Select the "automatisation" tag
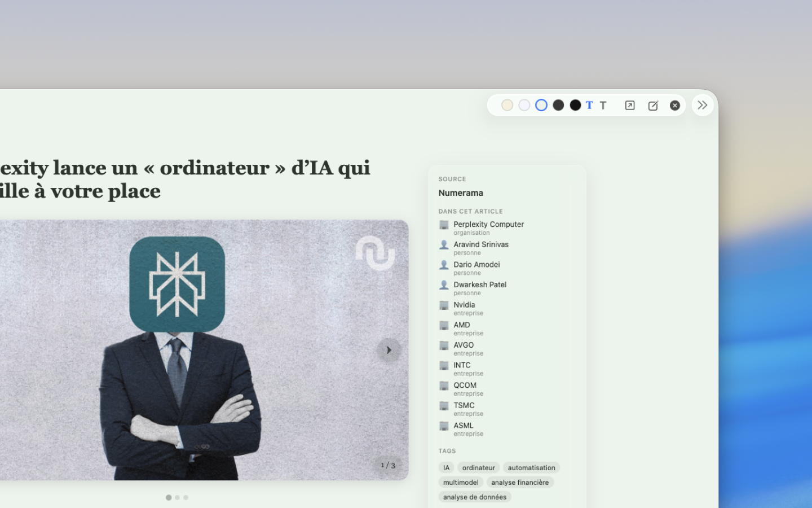This screenshot has width=812, height=508. pos(531,467)
